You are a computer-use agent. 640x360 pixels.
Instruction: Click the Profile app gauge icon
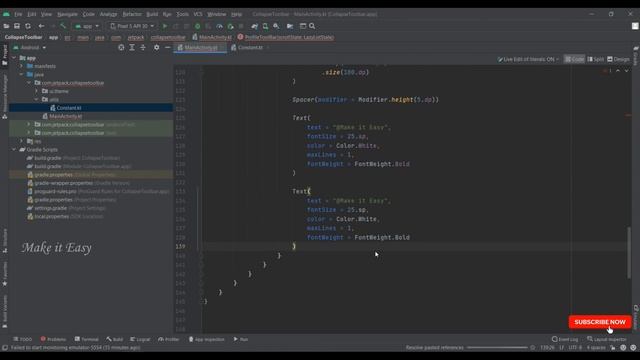[219, 26]
